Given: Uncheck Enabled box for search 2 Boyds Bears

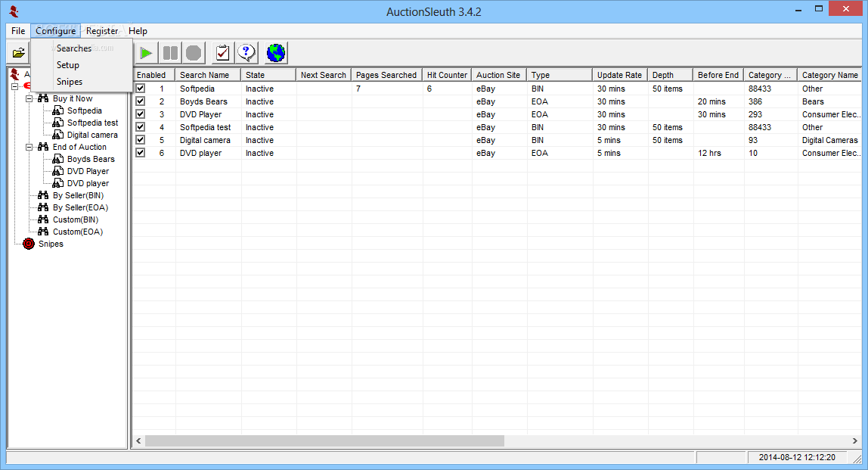Looking at the screenshot, I should click(141, 101).
